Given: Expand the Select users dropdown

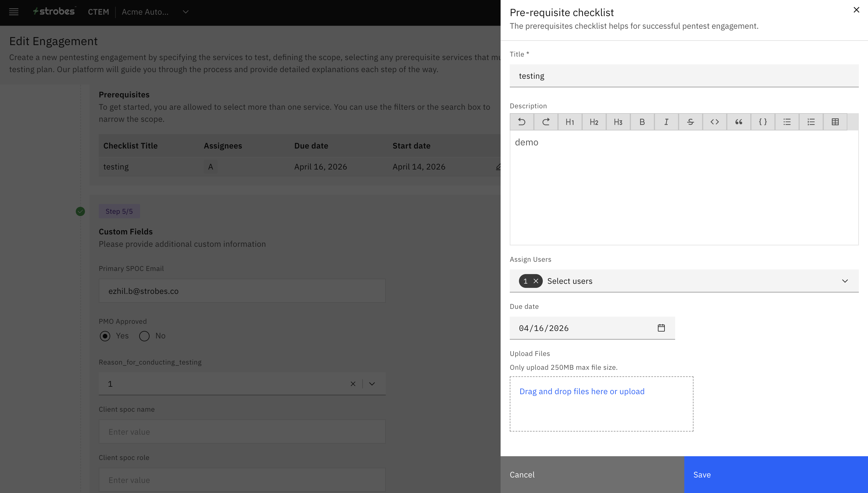Looking at the screenshot, I should pos(845,281).
